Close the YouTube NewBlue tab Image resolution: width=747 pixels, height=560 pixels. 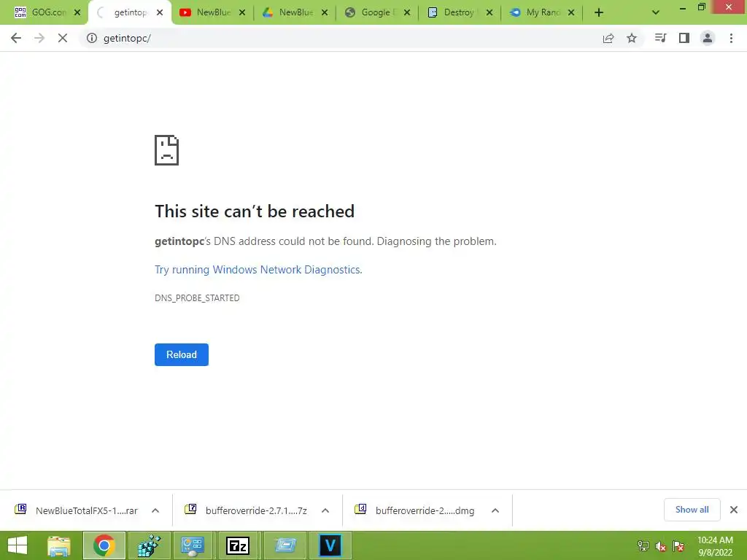242,12
